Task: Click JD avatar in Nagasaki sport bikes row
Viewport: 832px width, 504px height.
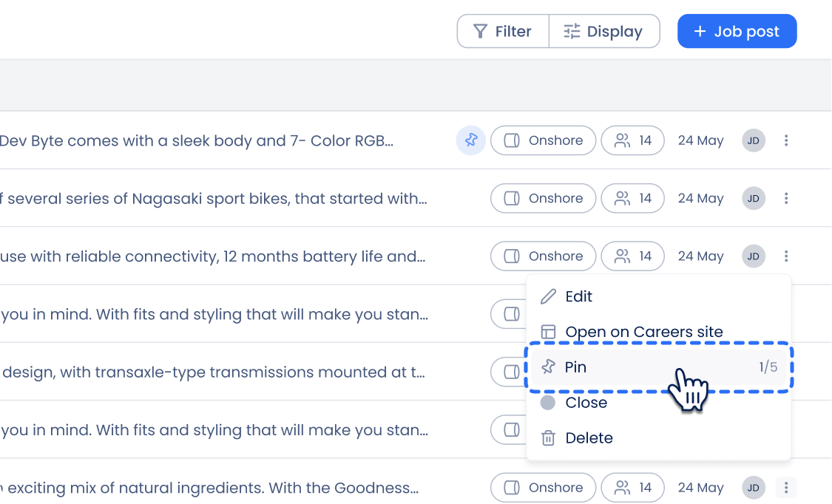Action: coord(754,198)
